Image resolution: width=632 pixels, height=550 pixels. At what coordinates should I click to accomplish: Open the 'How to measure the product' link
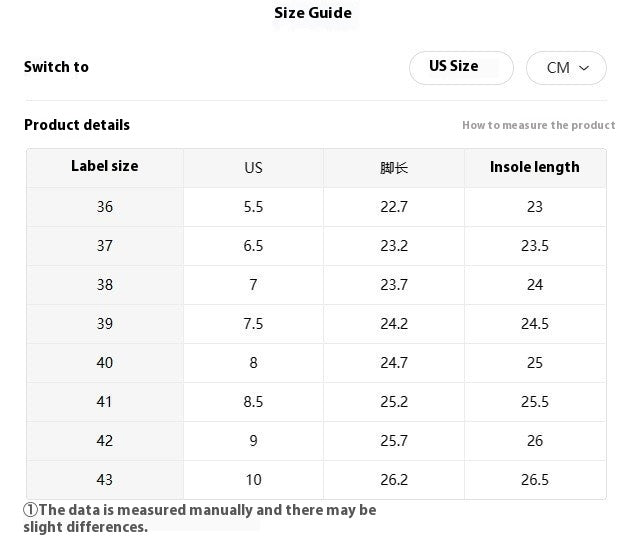click(x=538, y=125)
